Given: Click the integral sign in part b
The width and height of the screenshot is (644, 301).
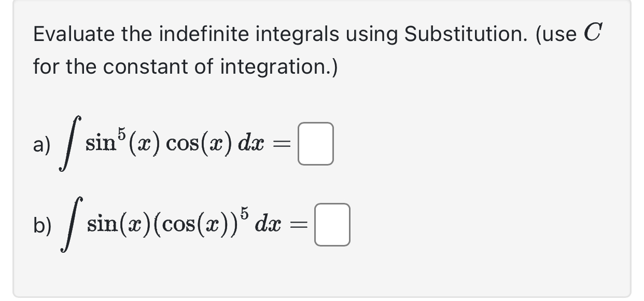Looking at the screenshot, I should click(70, 225).
